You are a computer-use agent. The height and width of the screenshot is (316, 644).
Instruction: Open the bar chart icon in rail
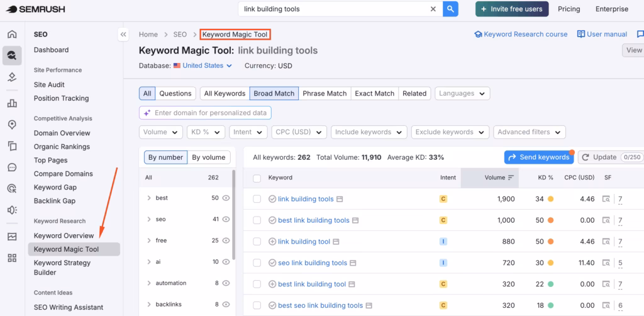tap(13, 103)
